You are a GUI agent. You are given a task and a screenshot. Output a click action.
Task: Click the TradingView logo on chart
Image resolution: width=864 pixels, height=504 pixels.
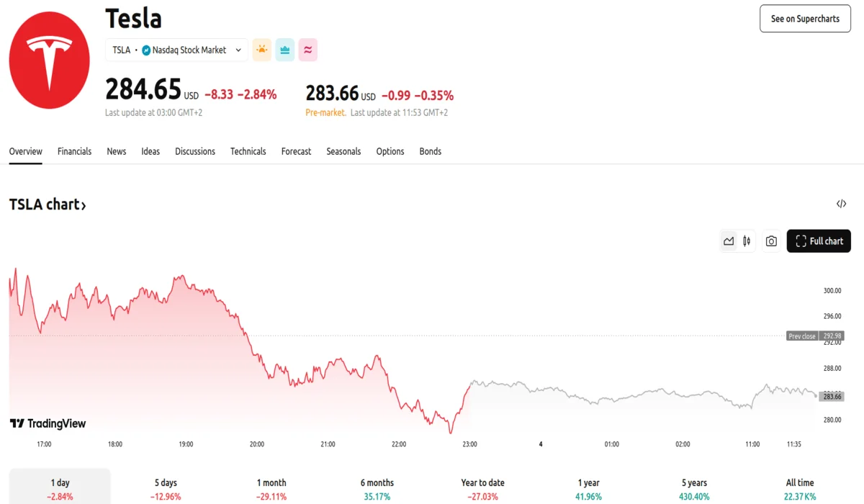click(48, 423)
